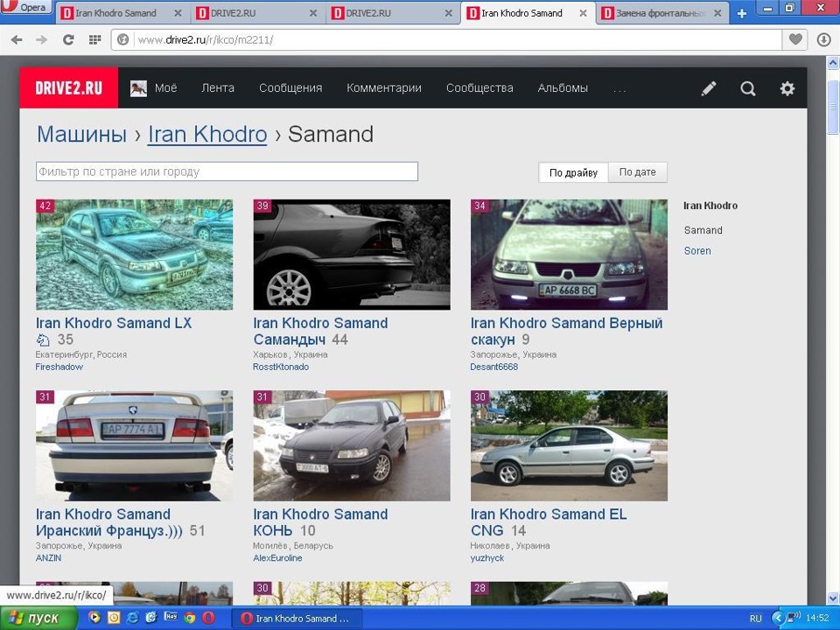Image resolution: width=840 pixels, height=630 pixels.
Task: Click the vertical scrollbar thumb
Action: point(833,108)
